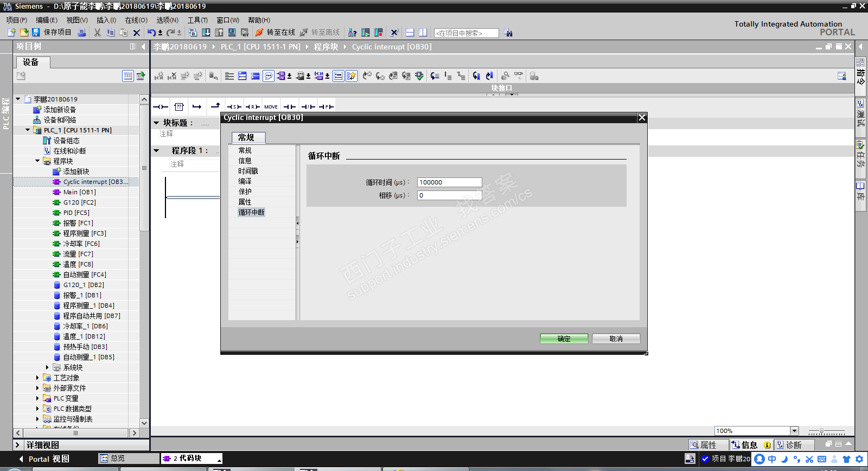Image resolution: width=868 pixels, height=471 pixels.
Task: Open the 信息 tab in inspector
Action: pyautogui.click(x=750, y=445)
